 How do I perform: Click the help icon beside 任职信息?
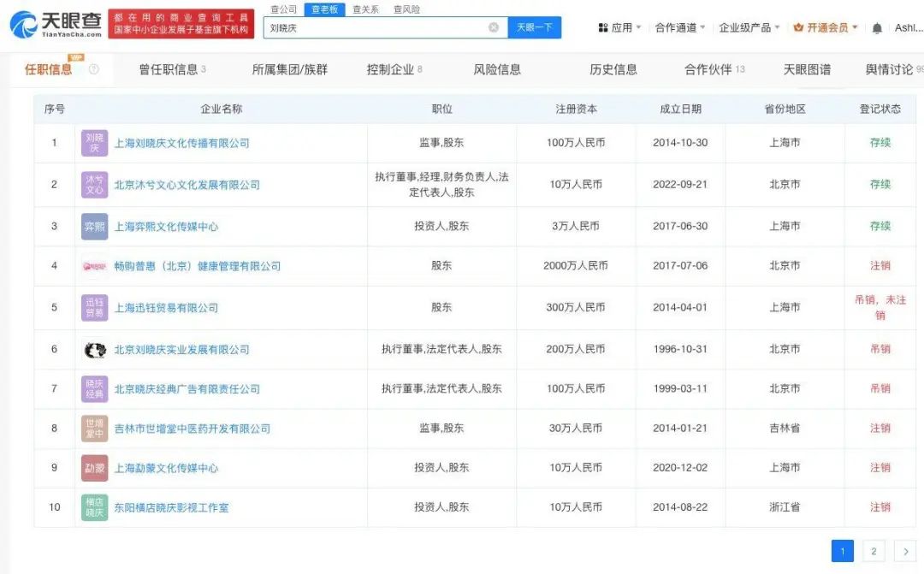tap(94, 69)
